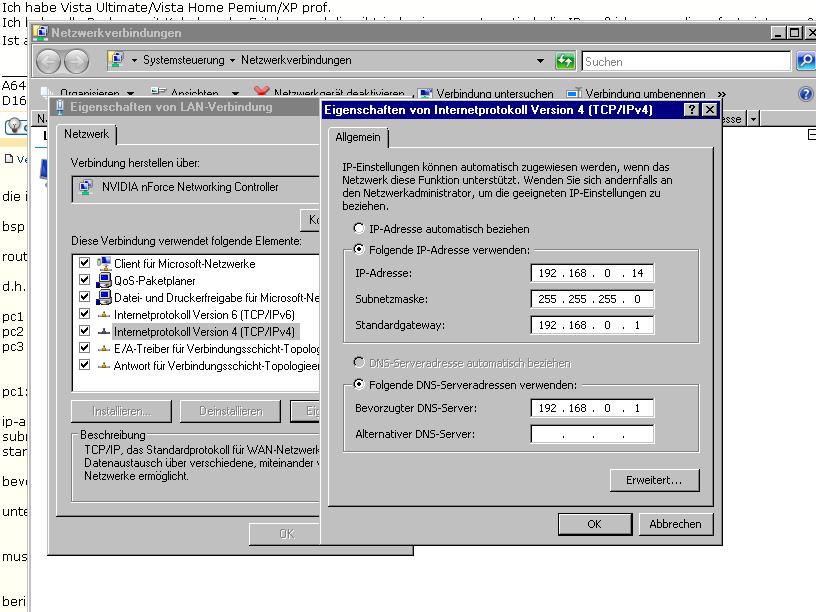This screenshot has height=612, width=816.
Task: Click the refresh icon beside the address bar
Action: 565,61
